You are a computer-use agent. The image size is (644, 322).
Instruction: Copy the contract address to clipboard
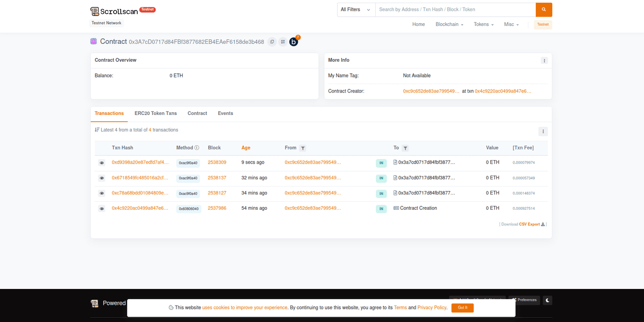pos(272,42)
